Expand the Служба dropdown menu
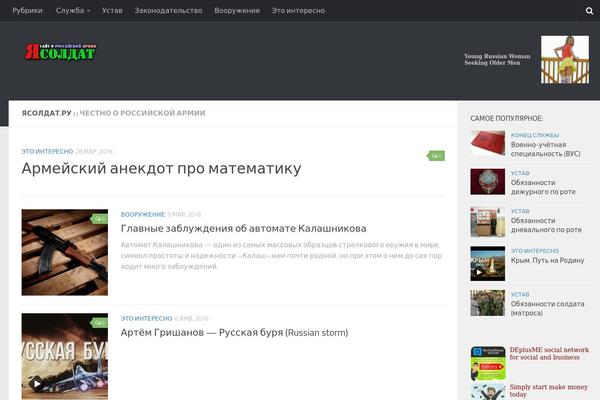Screen dimensions: 600x400 pos(73,11)
